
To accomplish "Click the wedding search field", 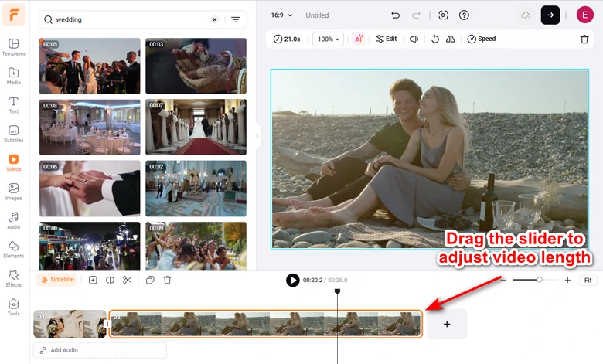I will [x=131, y=19].
